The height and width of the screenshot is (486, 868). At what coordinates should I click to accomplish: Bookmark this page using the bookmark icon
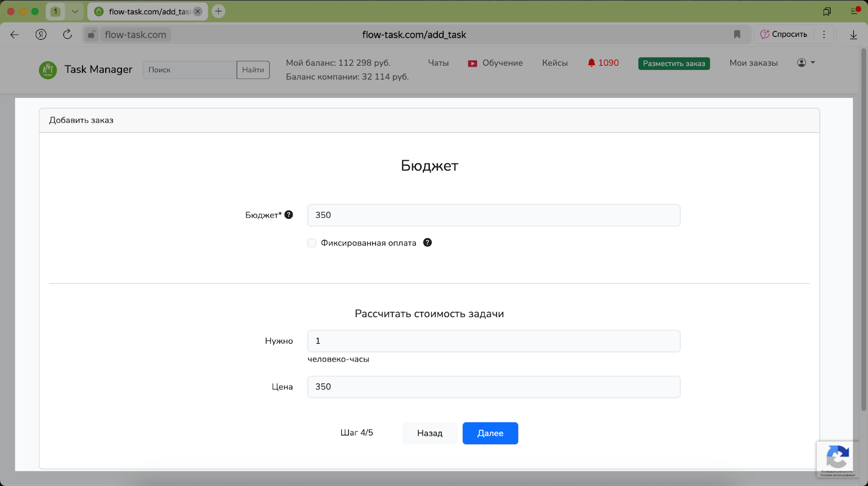point(737,34)
